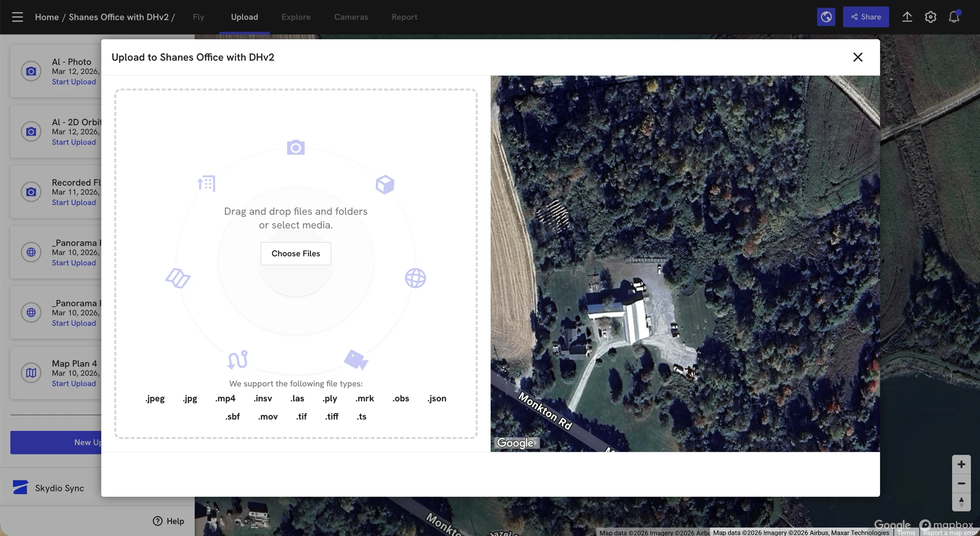Screen dimensions: 980x536
Task: Click the map icon beside Map Plan 4
Action: pos(31,373)
